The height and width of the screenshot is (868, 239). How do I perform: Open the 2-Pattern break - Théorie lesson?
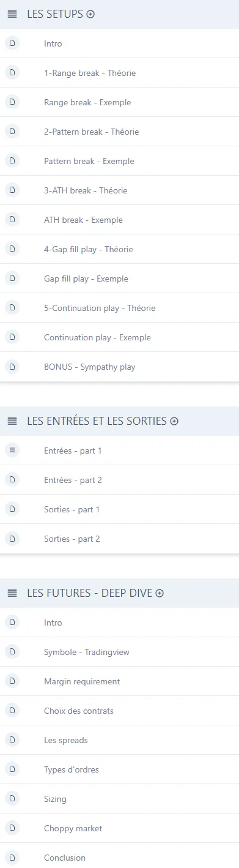[119, 132]
